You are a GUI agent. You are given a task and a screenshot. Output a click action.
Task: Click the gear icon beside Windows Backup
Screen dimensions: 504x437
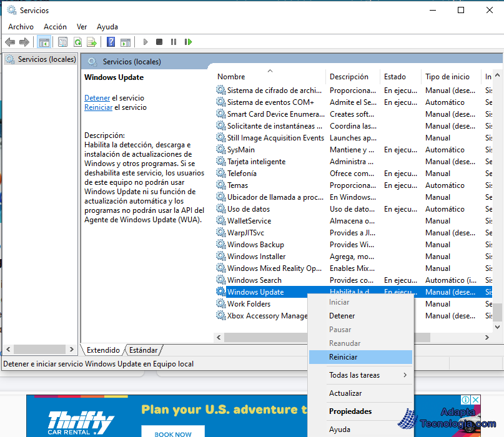221,245
